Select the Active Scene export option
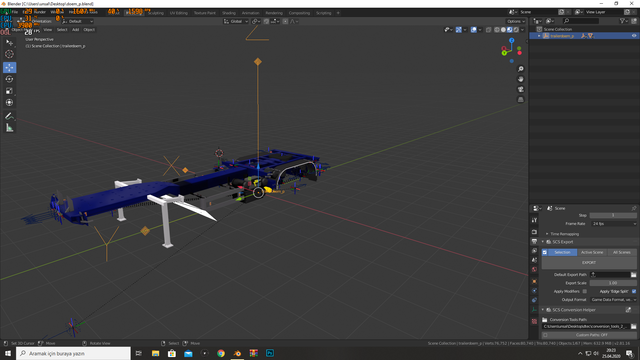 592,252
